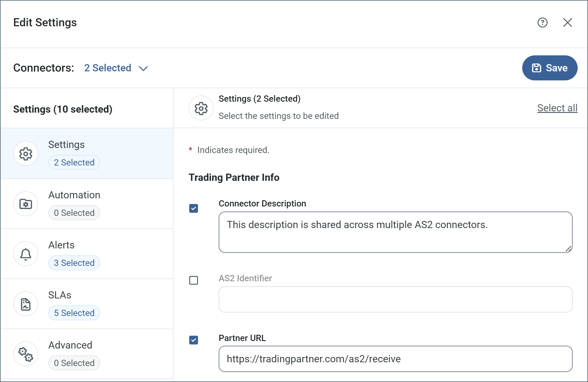588x382 pixels.
Task: Click the Save button
Action: tap(549, 68)
